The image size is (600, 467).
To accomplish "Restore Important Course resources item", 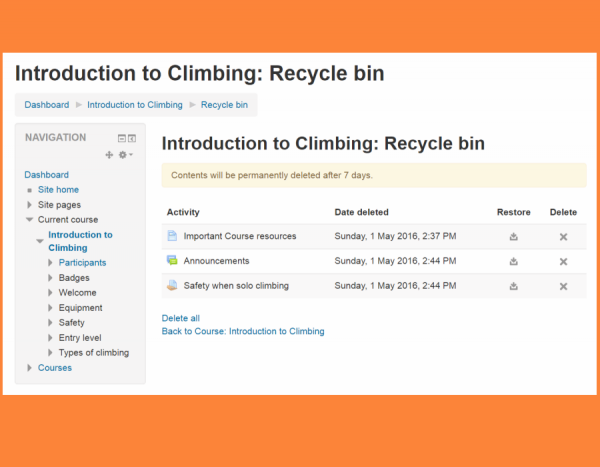I will pos(513,237).
